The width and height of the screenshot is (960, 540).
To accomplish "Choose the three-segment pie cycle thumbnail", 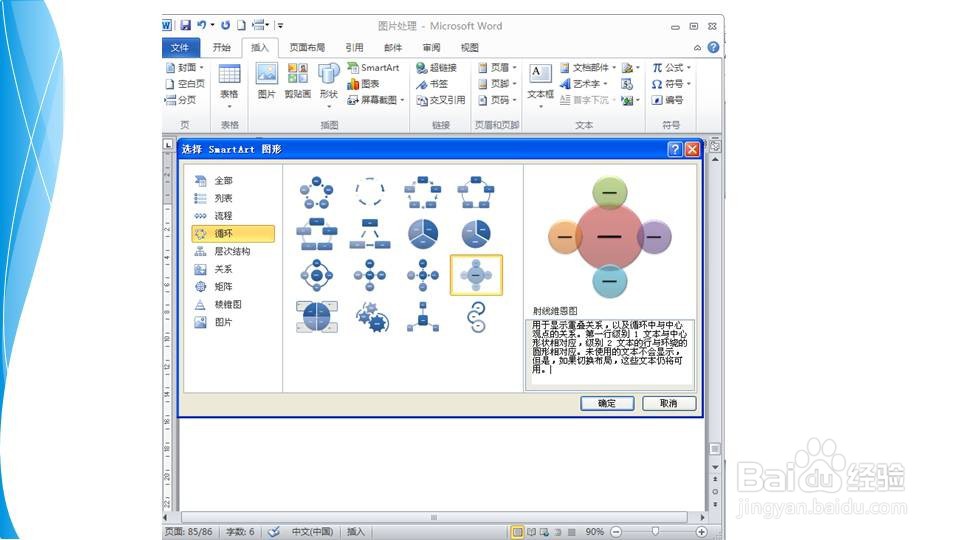I will click(423, 234).
